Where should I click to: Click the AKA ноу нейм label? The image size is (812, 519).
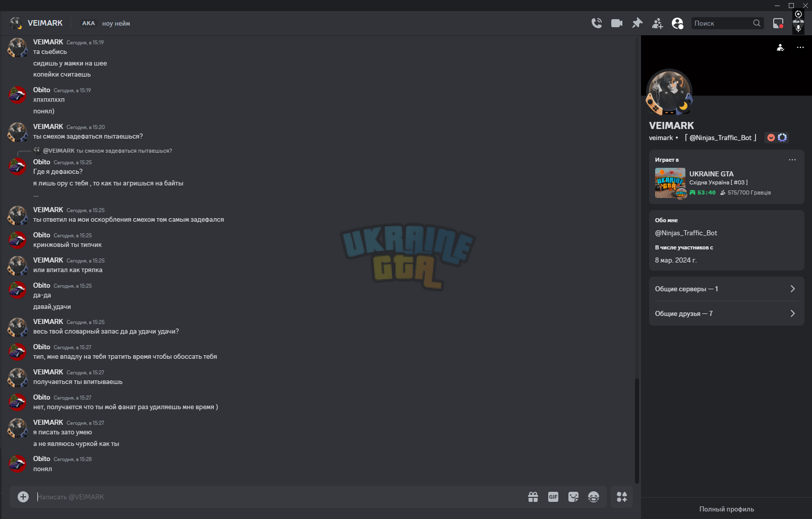pos(106,23)
